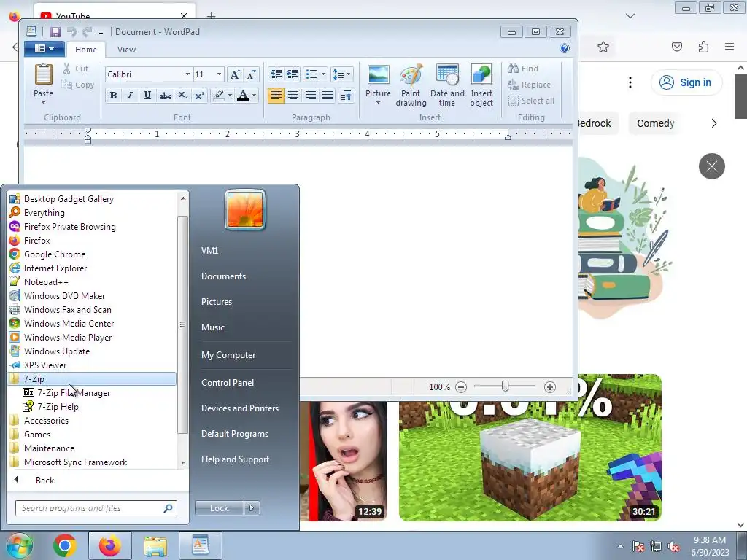
Task: Click the Search programs and files box
Action: click(x=96, y=508)
